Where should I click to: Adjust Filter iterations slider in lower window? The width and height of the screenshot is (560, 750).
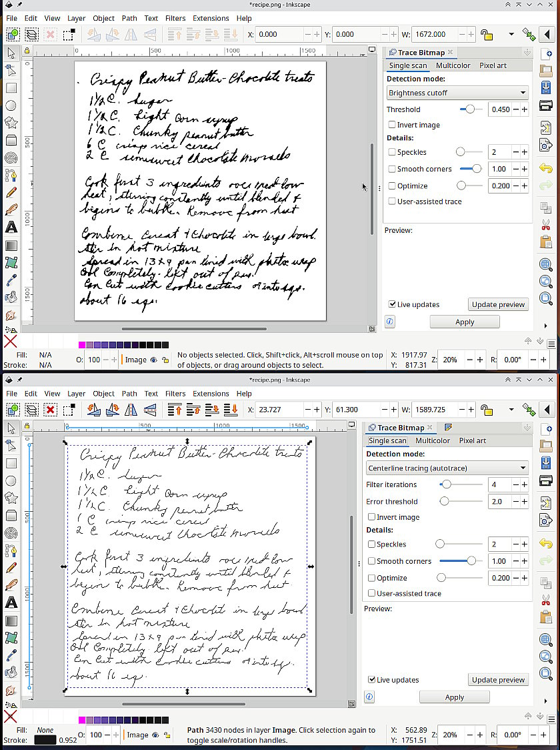[x=447, y=484]
